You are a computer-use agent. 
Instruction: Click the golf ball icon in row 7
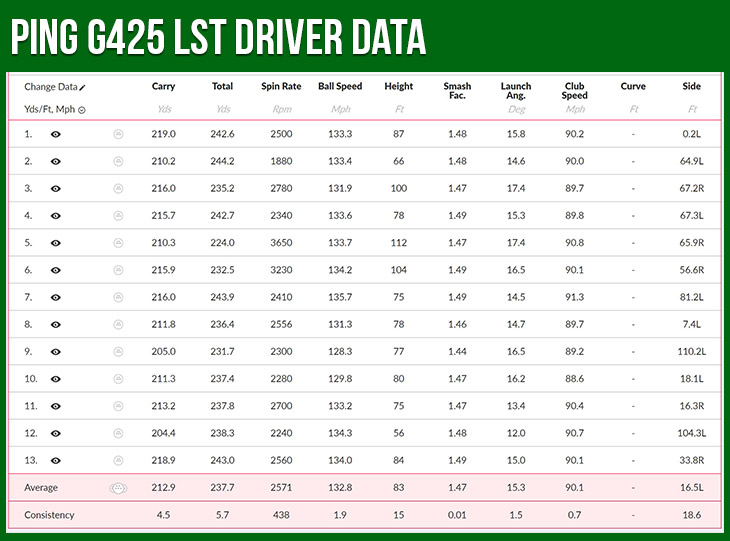click(118, 297)
